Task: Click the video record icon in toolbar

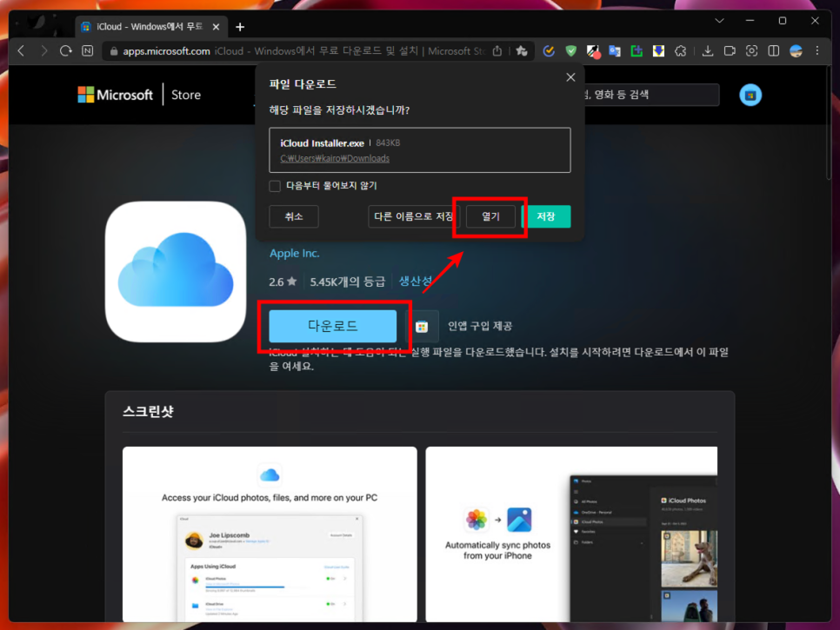Action: pos(730,51)
